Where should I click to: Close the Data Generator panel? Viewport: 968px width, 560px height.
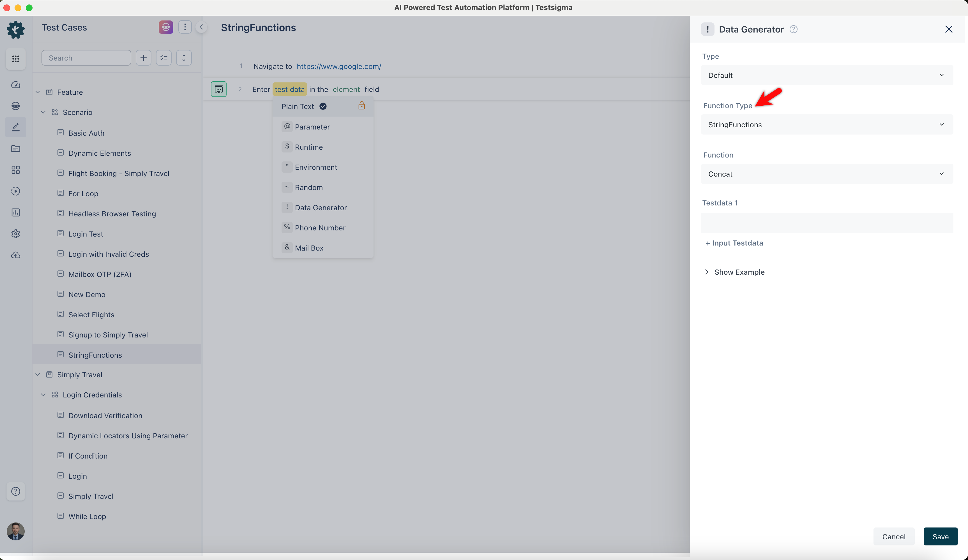(949, 29)
